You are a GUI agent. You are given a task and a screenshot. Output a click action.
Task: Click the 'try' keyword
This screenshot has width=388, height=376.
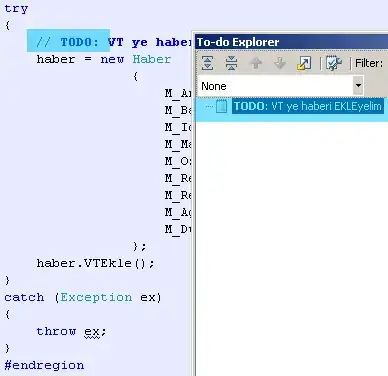16,9
